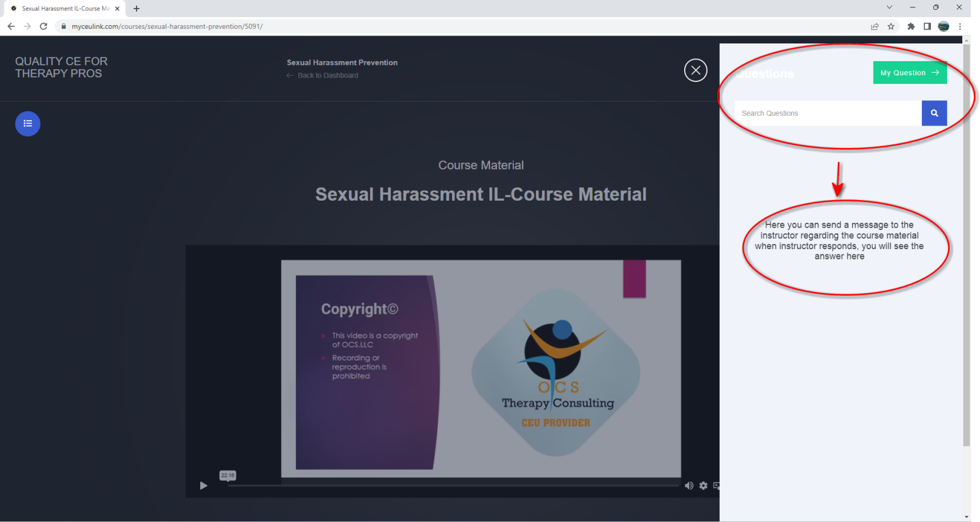Open the course outline list menu button
Viewport: 980px width, 522px height.
(x=28, y=124)
